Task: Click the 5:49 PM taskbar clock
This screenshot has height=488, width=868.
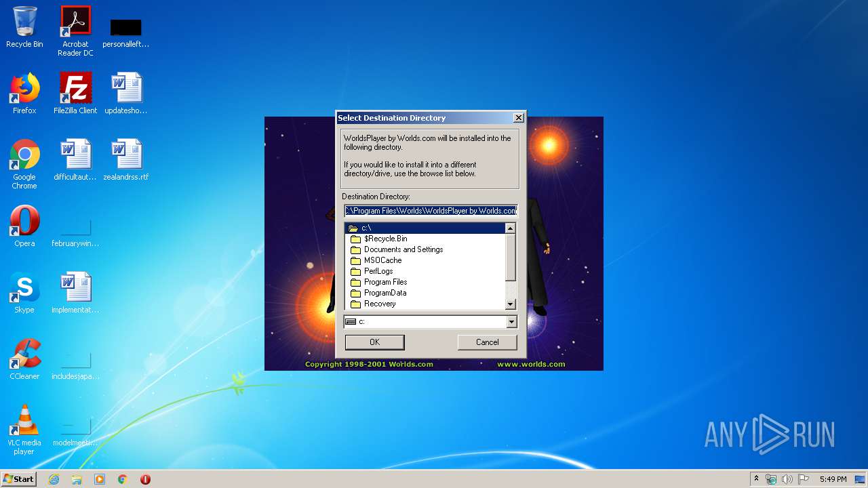Action: [x=833, y=479]
